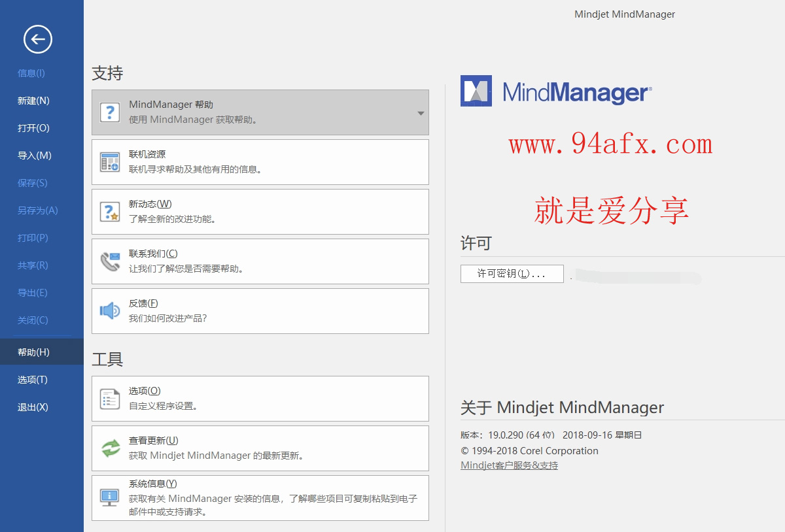Click the MindManager 帮助 question mark icon
785x532 pixels.
coord(110,112)
